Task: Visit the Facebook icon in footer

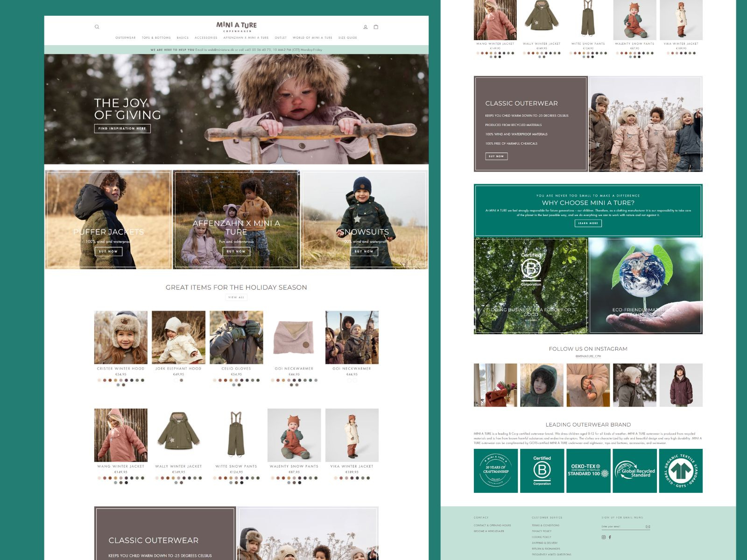Action: pyautogui.click(x=610, y=537)
